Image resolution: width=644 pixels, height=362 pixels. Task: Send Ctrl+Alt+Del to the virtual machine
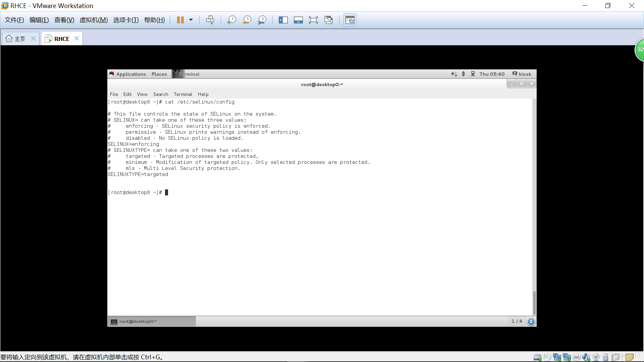pyautogui.click(x=210, y=20)
